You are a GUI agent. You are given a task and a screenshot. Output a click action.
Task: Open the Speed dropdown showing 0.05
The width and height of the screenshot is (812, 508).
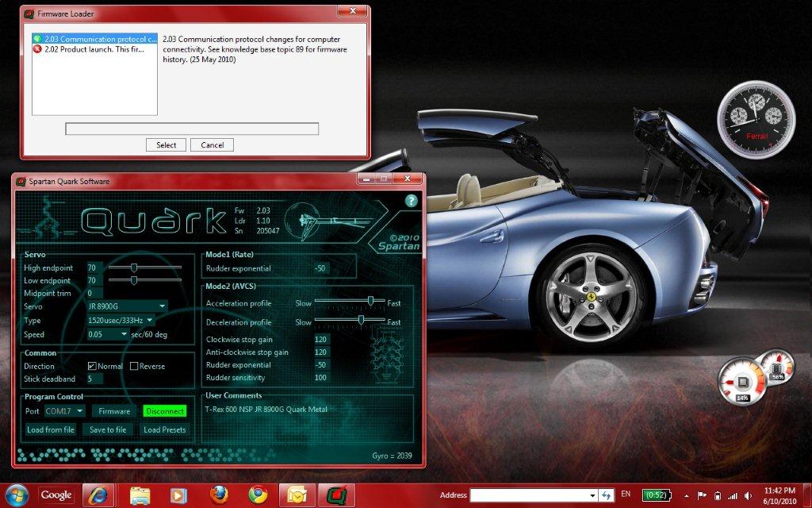coord(108,334)
